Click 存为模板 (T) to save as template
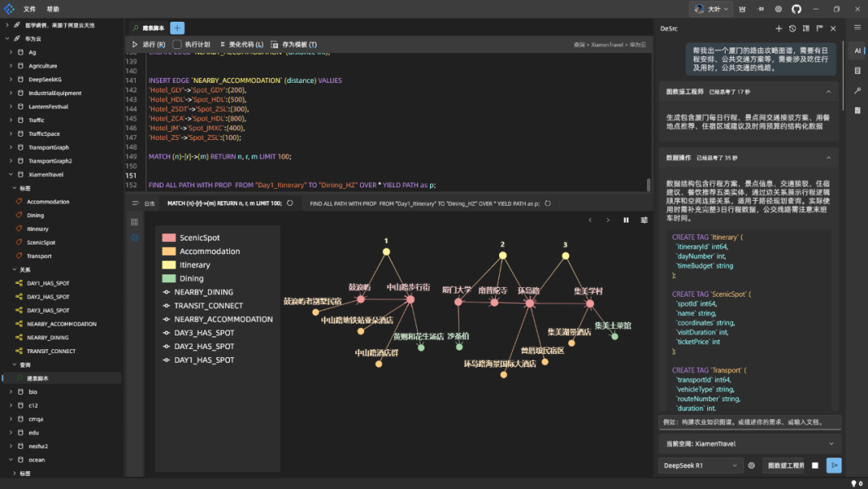868x489 pixels. coord(294,44)
